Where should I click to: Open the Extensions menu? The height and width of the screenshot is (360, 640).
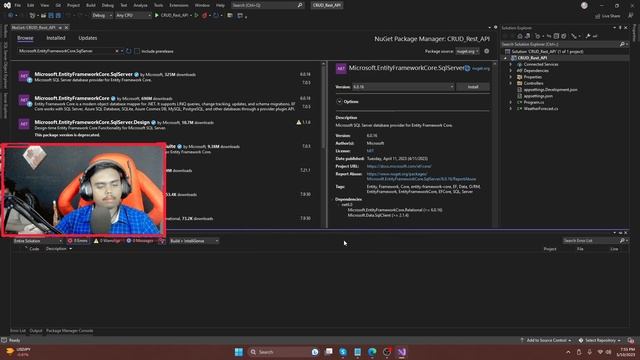point(179,5)
